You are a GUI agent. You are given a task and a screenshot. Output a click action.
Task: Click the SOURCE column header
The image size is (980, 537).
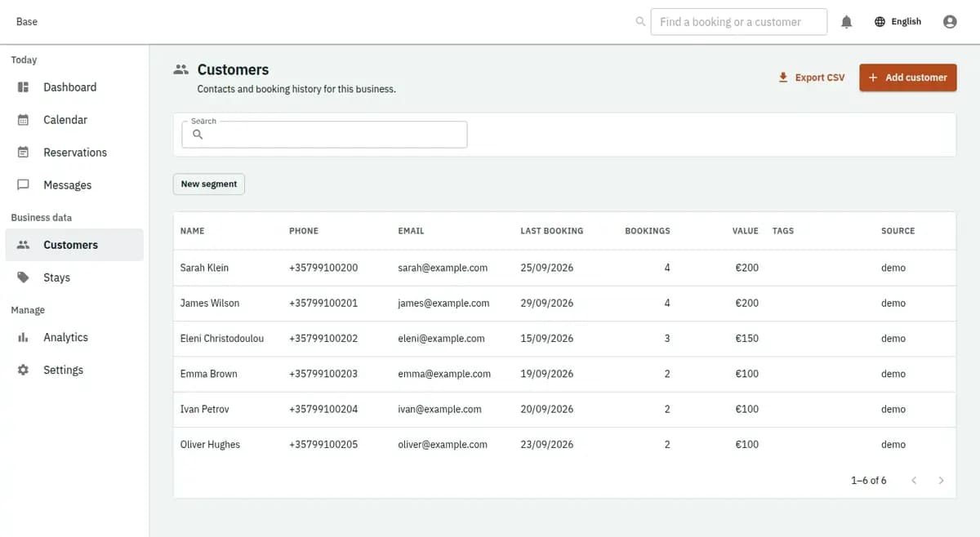(898, 231)
